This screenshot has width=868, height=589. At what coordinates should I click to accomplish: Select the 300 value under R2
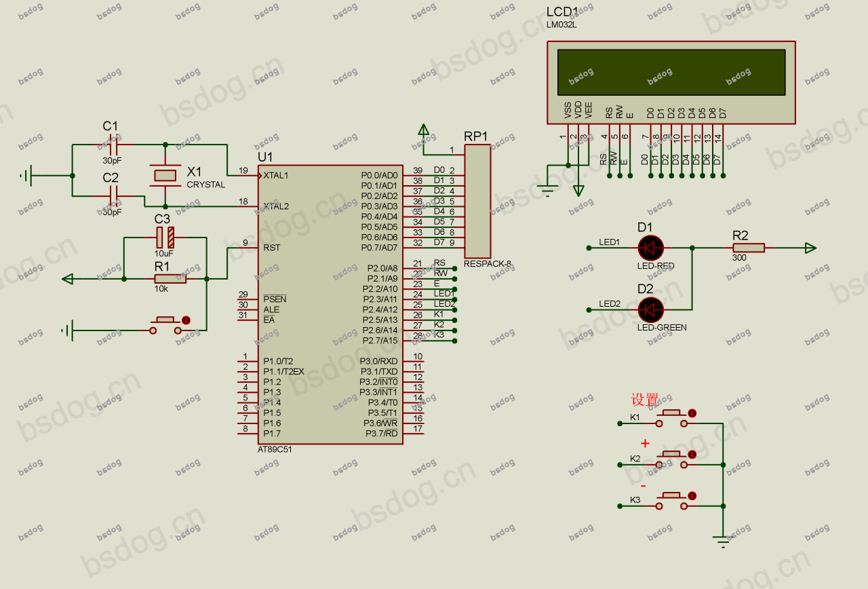(740, 258)
